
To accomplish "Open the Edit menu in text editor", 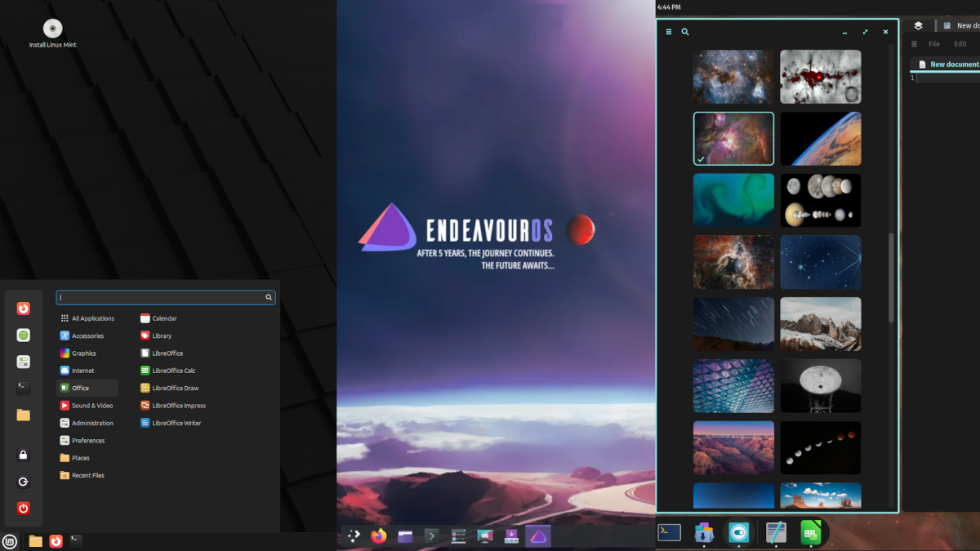I will coord(960,44).
